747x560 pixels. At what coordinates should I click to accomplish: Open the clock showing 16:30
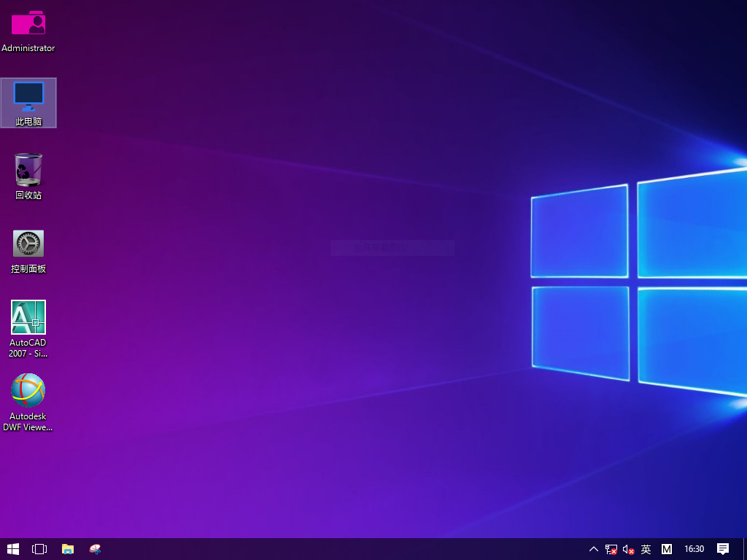click(694, 549)
